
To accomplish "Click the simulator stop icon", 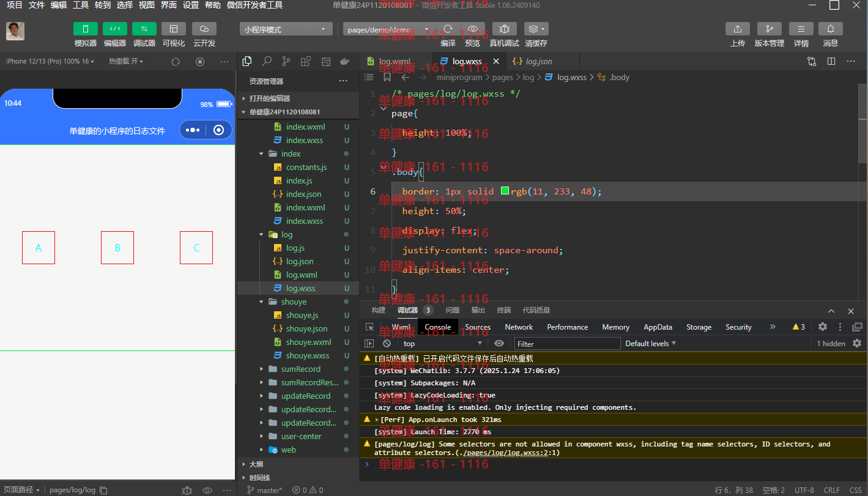I will [200, 62].
